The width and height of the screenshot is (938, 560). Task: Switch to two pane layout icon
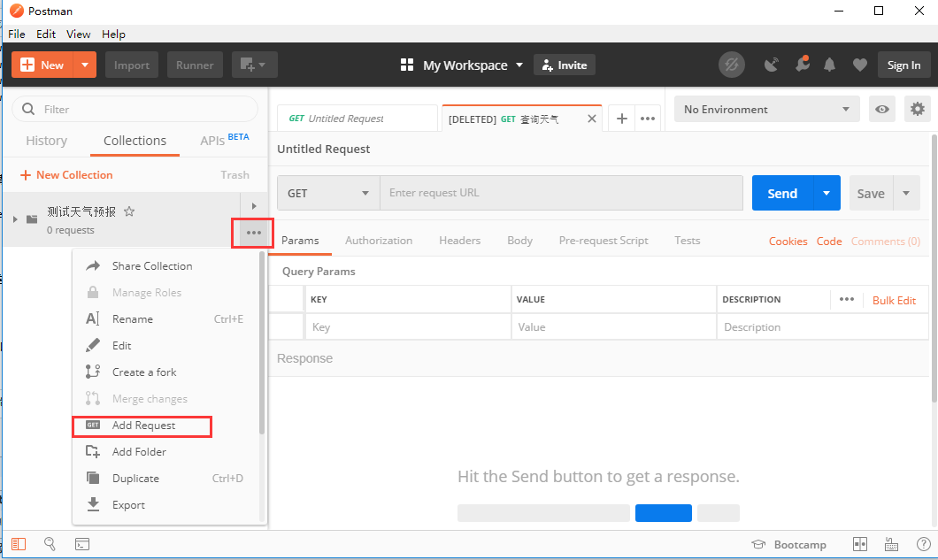(859, 544)
